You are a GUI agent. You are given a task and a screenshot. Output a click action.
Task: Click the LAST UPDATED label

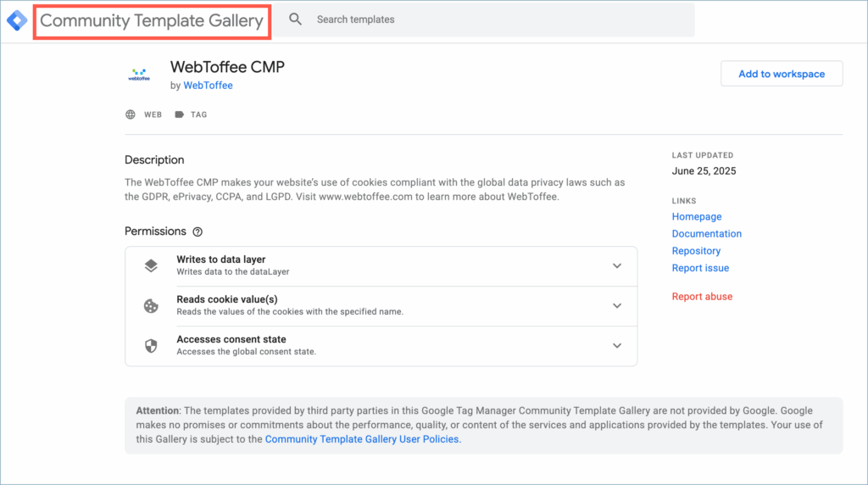pyautogui.click(x=703, y=155)
